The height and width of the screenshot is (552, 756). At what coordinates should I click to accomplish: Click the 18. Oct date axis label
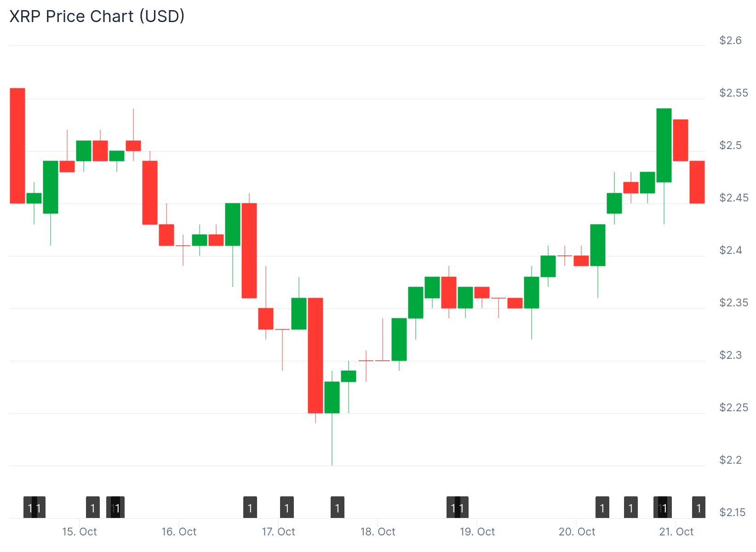pyautogui.click(x=378, y=532)
